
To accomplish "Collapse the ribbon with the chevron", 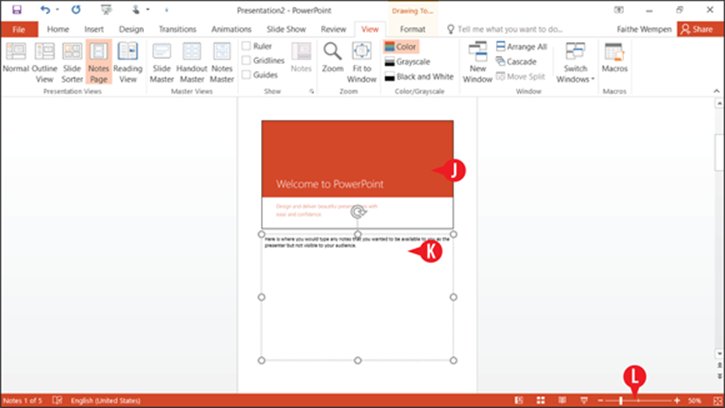I will 716,91.
